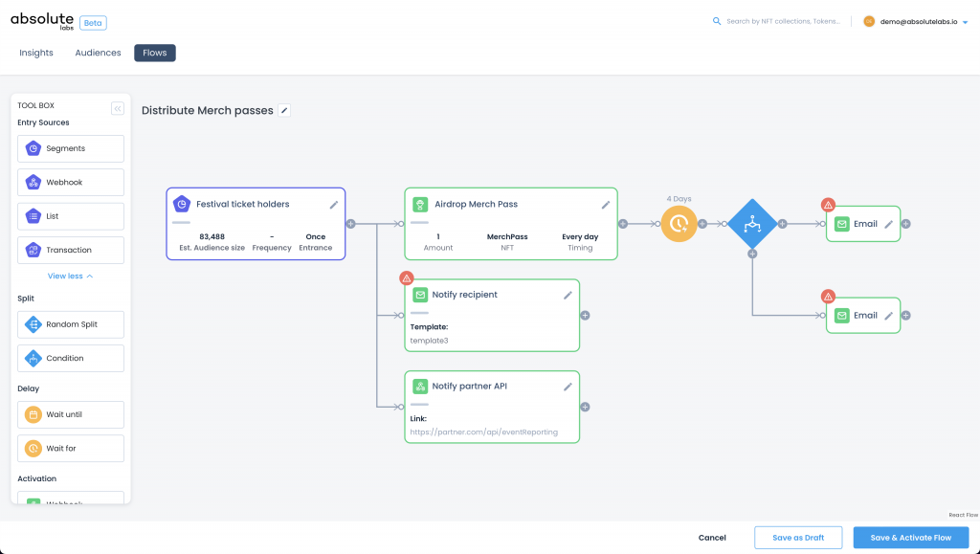Screen dimensions: 980x554
Task: Click the warning badge on lower Email node
Action: [828, 297]
